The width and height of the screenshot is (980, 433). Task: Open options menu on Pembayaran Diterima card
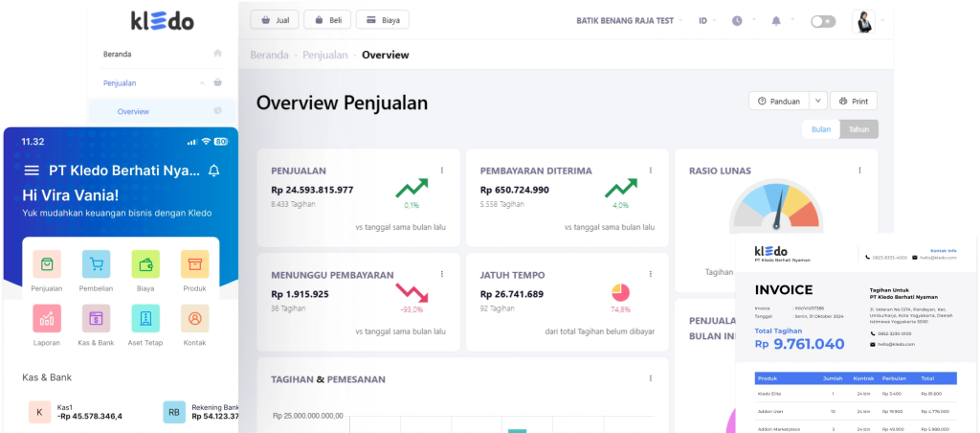[651, 171]
